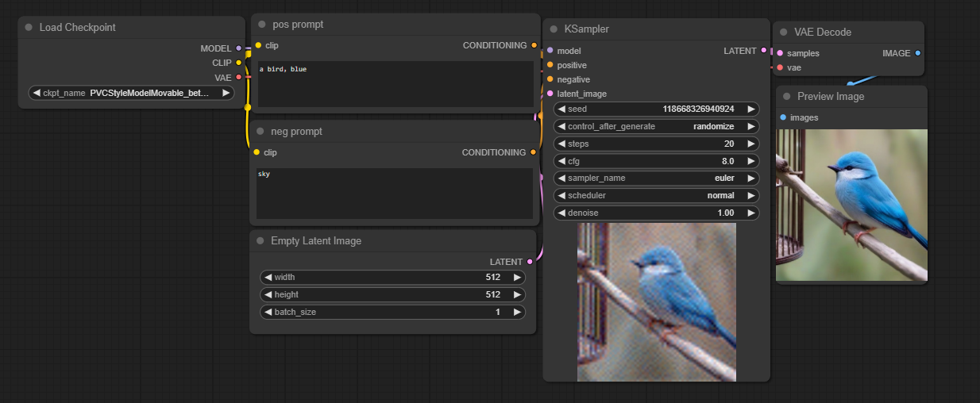Increase height with its right arrow
Image resolution: width=980 pixels, height=403 pixels.
tap(517, 294)
